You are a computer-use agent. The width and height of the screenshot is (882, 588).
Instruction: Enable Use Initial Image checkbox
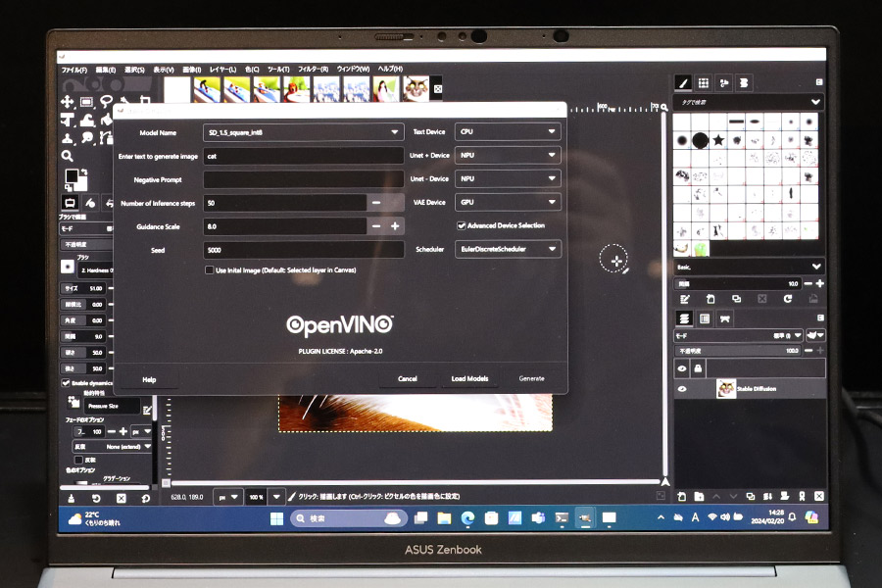coord(210,270)
